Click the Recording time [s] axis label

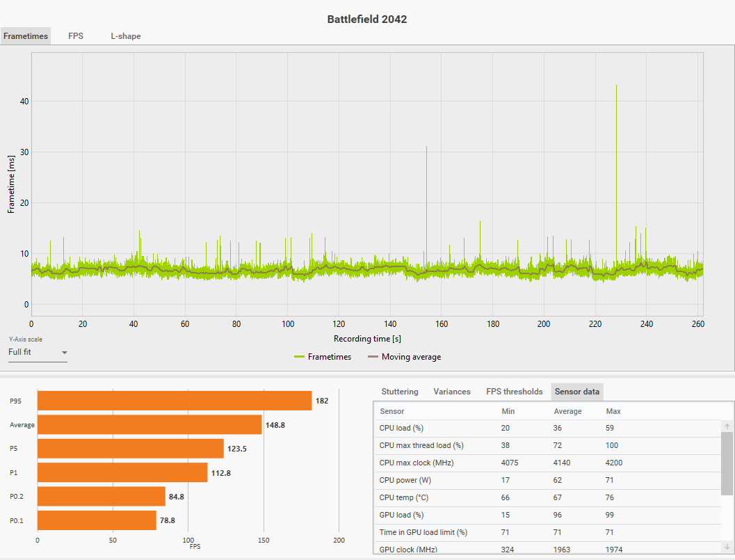[367, 339]
